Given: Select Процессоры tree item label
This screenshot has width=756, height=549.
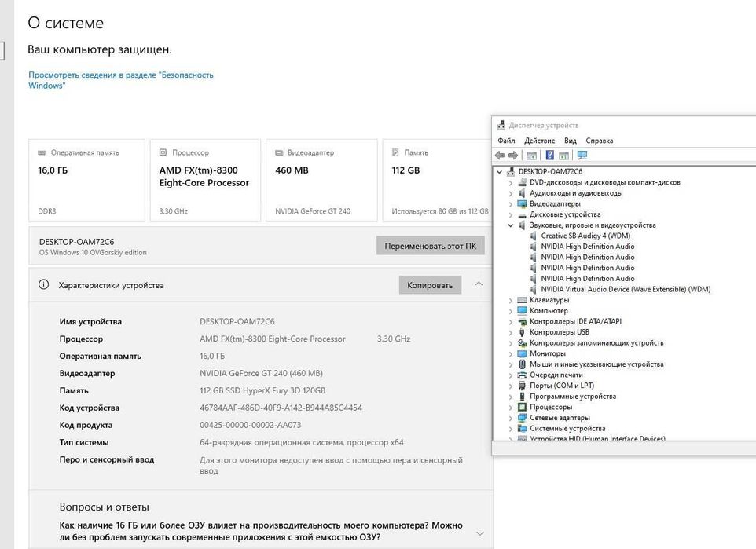Looking at the screenshot, I should pyautogui.click(x=551, y=407).
